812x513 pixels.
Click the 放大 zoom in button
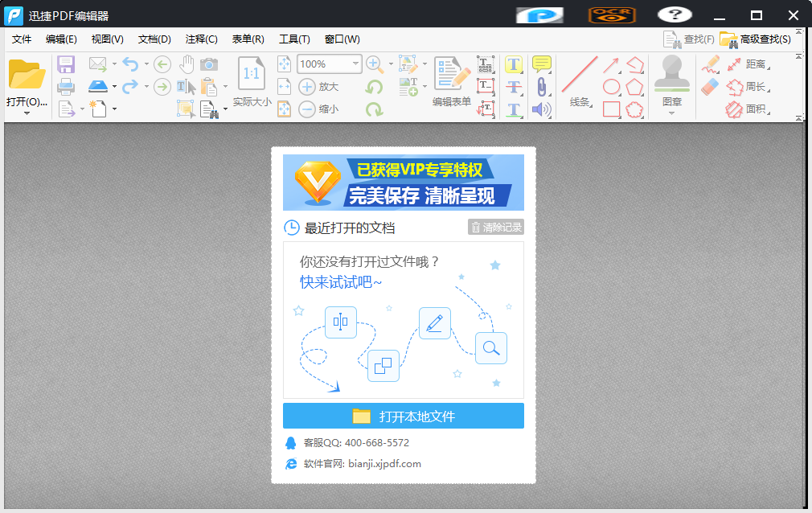tap(318, 87)
